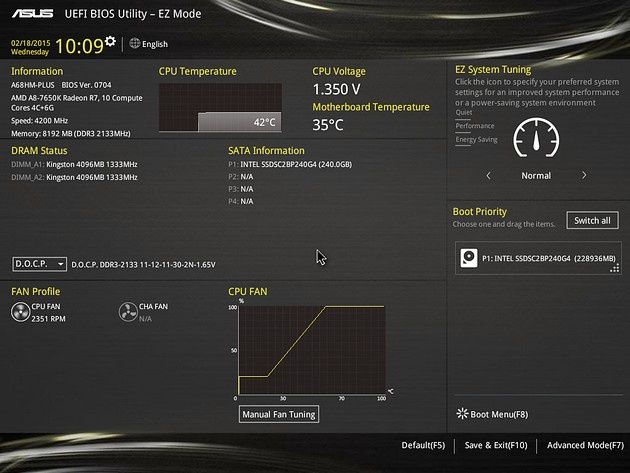Click the AMD A8-7650K processor line
630x473 pixels.
pos(77,102)
